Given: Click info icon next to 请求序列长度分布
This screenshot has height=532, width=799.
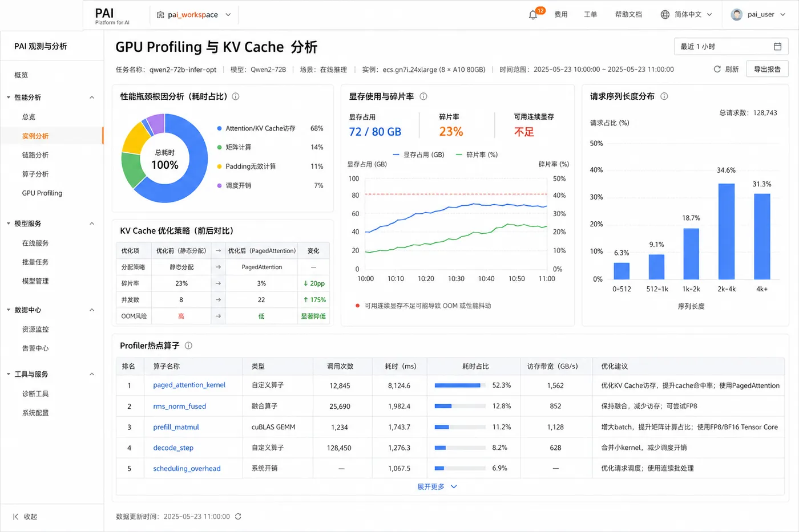Looking at the screenshot, I should (x=664, y=96).
